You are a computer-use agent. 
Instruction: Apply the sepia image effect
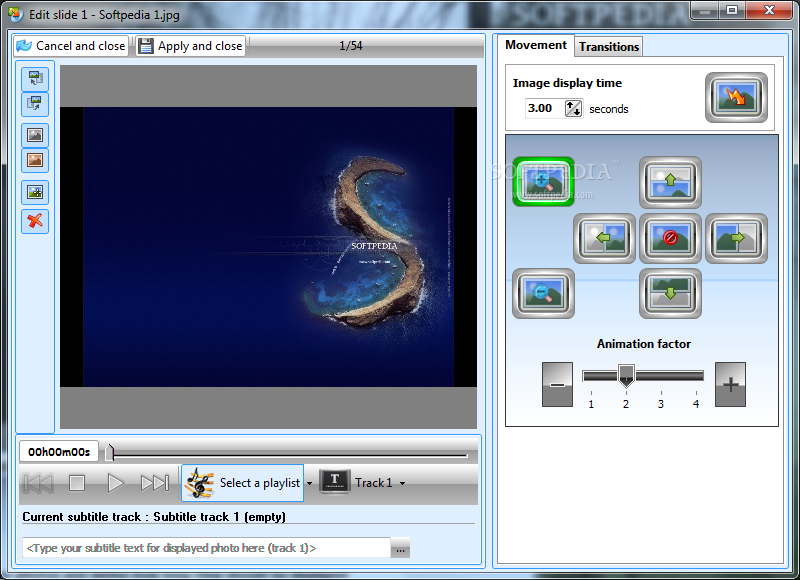pos(35,160)
